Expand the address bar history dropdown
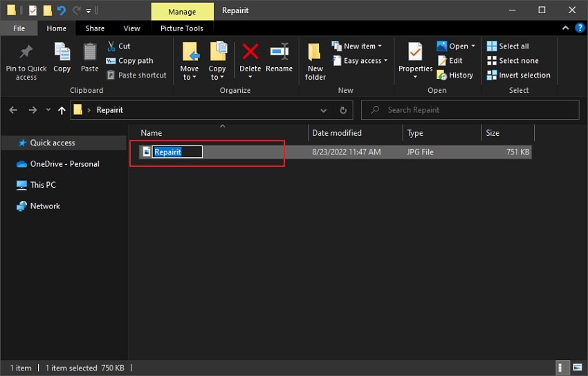This screenshot has width=588, height=376. pos(324,110)
